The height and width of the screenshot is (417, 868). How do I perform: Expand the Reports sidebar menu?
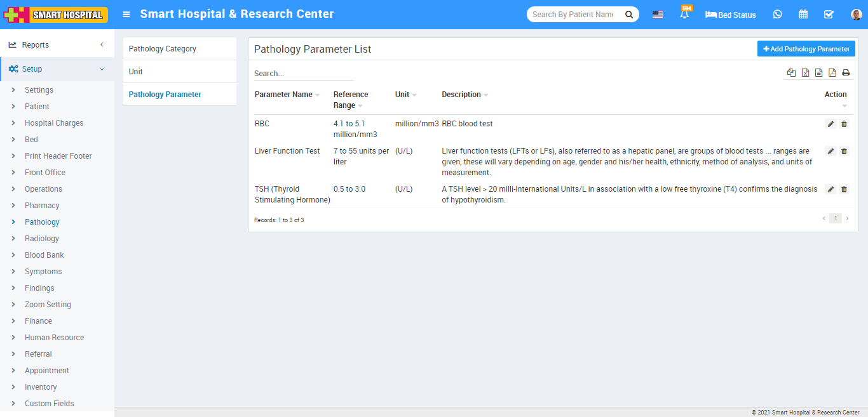[57, 45]
